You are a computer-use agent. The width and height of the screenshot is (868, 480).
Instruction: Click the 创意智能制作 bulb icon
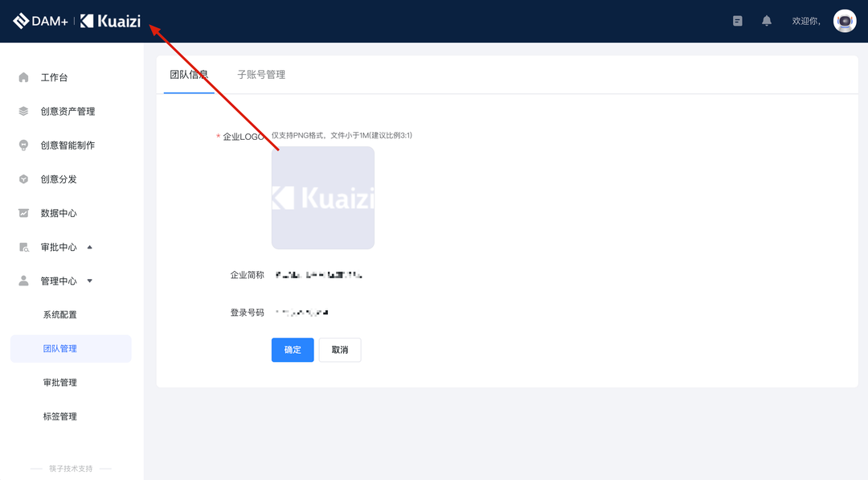(x=23, y=145)
